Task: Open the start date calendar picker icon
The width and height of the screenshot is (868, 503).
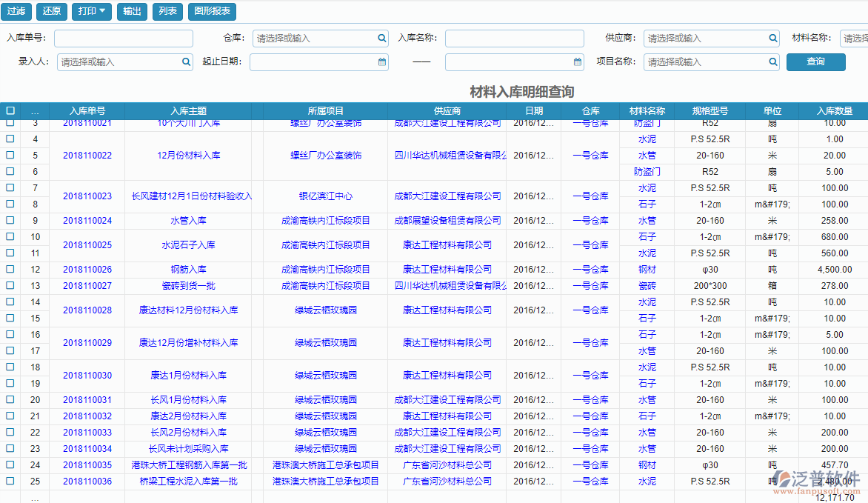Action: 381,62
